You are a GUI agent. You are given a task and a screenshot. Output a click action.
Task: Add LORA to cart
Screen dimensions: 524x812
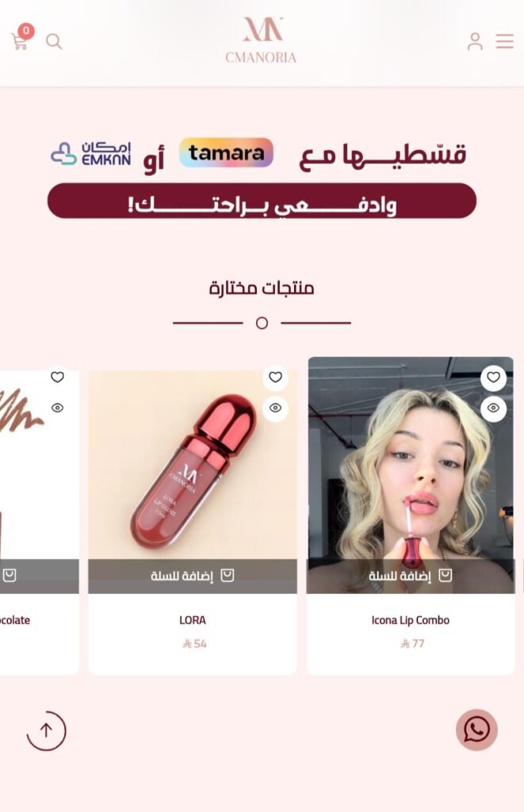coord(193,576)
